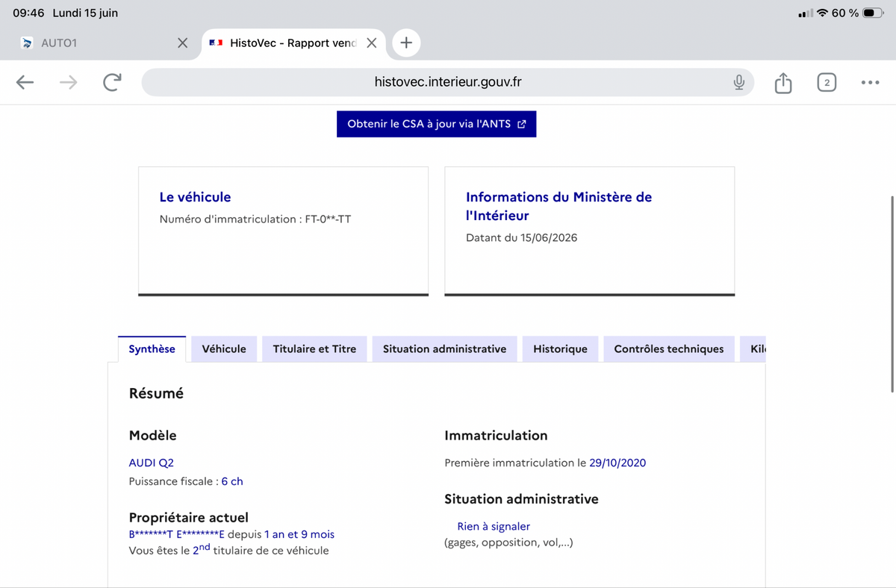Open the share sheet icon

[x=783, y=82]
